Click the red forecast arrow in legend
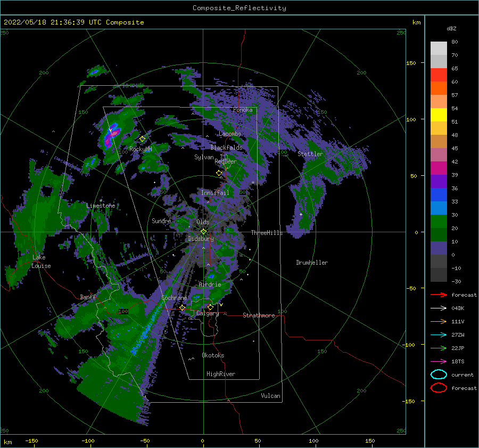This screenshot has width=479, height=448. (x=439, y=295)
